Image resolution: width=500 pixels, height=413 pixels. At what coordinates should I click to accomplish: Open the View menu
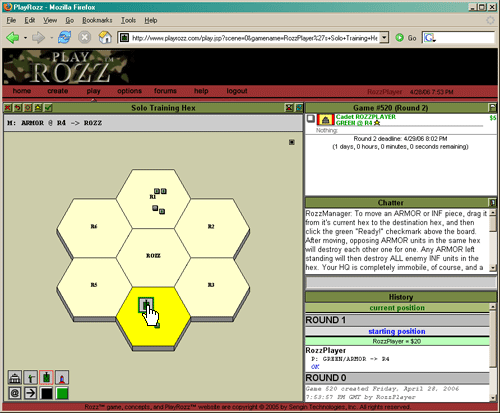[50, 20]
